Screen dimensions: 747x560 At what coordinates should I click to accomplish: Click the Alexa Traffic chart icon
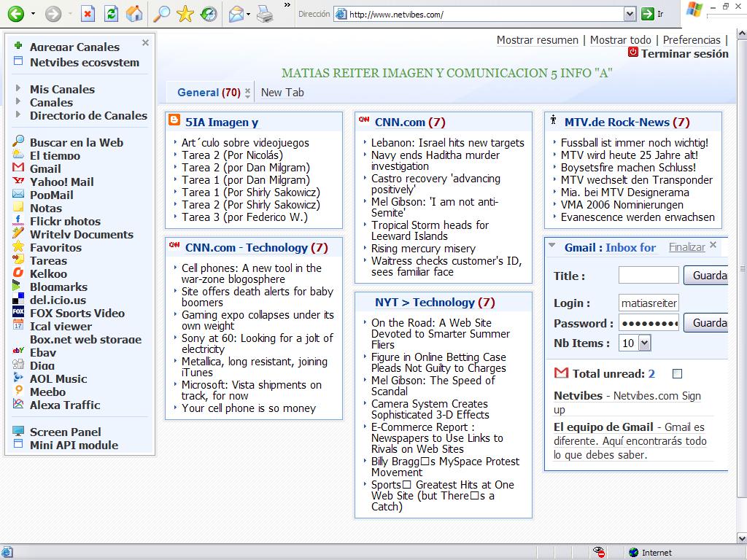tap(18, 404)
